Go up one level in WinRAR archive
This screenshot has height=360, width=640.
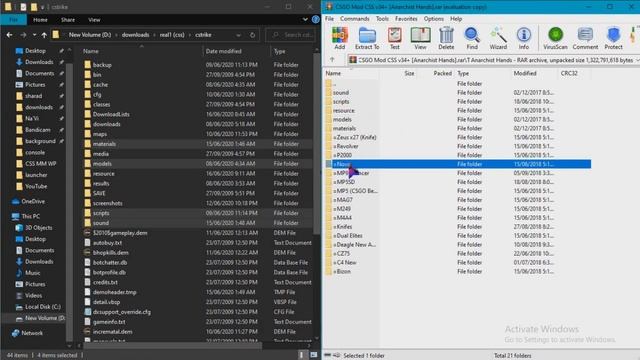coord(332,60)
